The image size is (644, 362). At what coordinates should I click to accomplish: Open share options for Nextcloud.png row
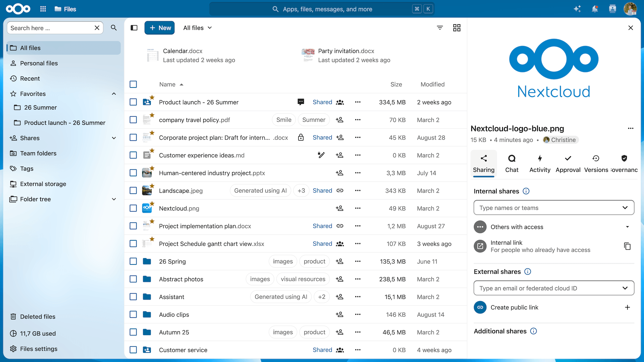point(339,208)
